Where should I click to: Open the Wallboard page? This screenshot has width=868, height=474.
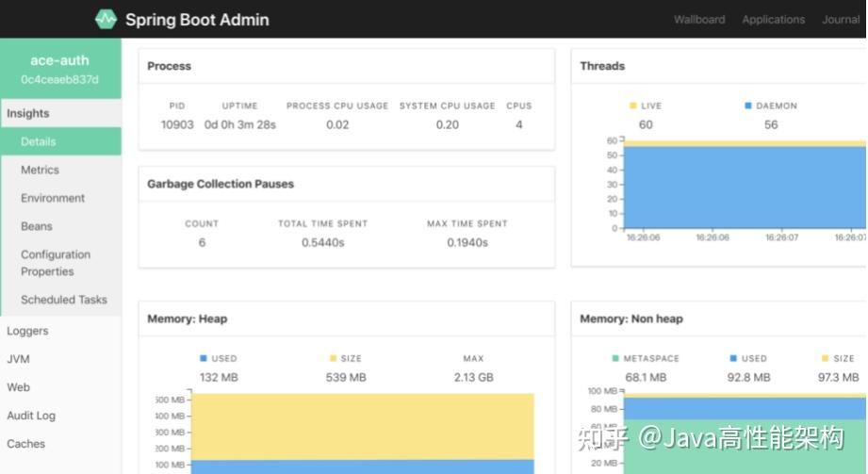tap(699, 20)
